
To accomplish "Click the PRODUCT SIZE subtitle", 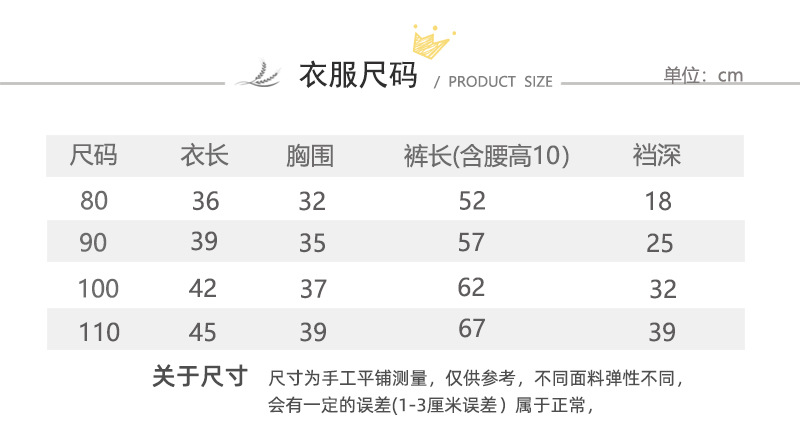I will 500,82.
